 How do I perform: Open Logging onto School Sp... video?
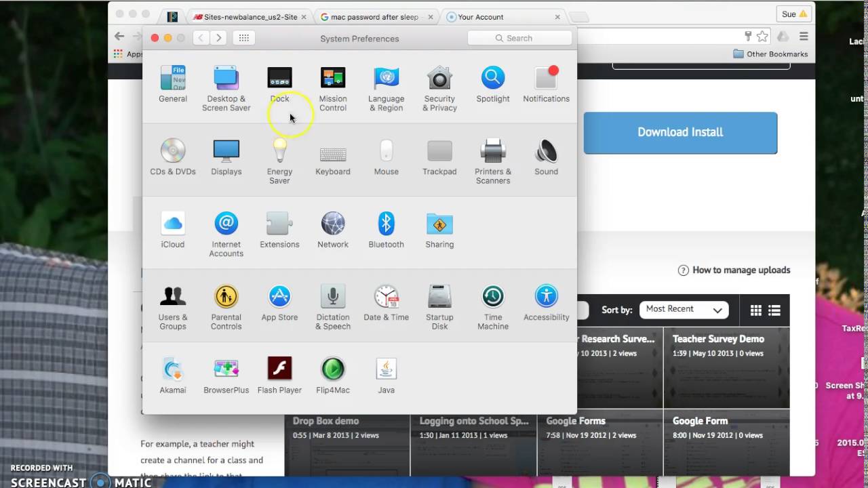click(473, 442)
